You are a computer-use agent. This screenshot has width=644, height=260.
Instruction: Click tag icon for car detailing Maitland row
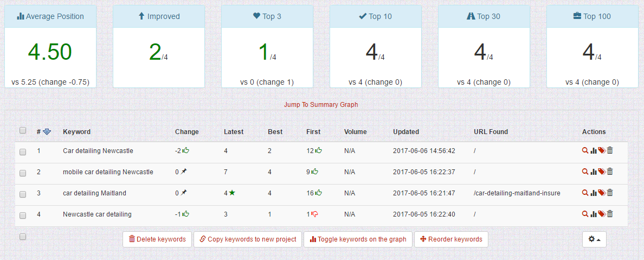pyautogui.click(x=602, y=193)
